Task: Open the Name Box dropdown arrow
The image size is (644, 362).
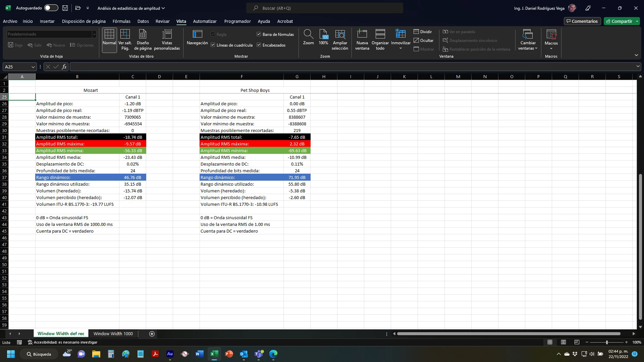Action: [x=33, y=67]
